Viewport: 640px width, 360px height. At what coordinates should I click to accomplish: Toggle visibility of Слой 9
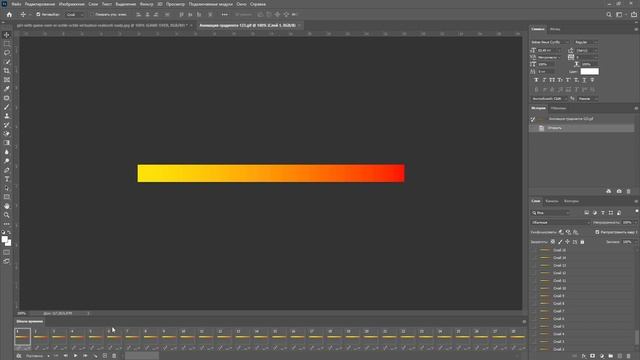(x=534, y=296)
